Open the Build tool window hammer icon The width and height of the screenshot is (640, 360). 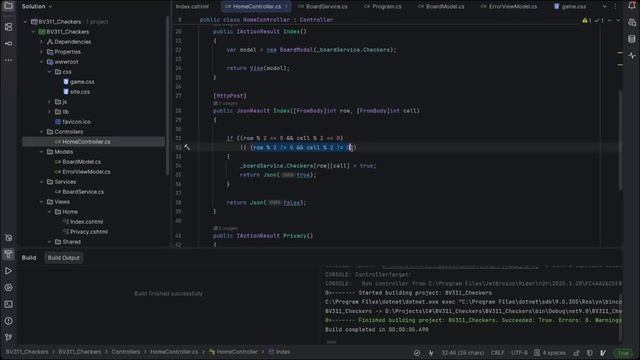pyautogui.click(x=8, y=254)
